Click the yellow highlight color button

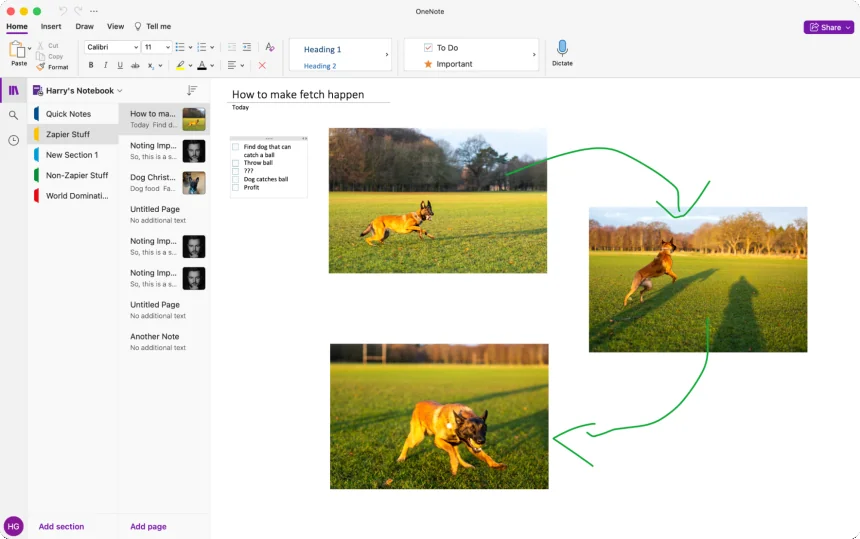point(180,65)
